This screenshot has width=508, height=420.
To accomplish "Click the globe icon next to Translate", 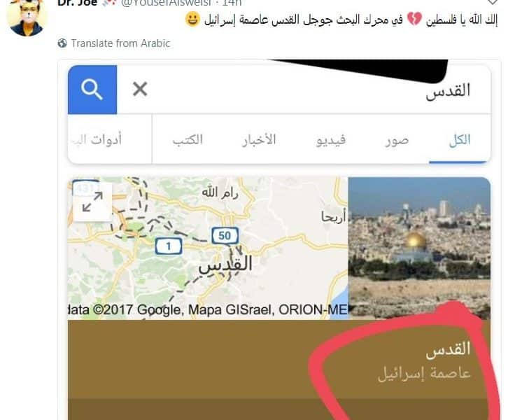I will click(62, 43).
